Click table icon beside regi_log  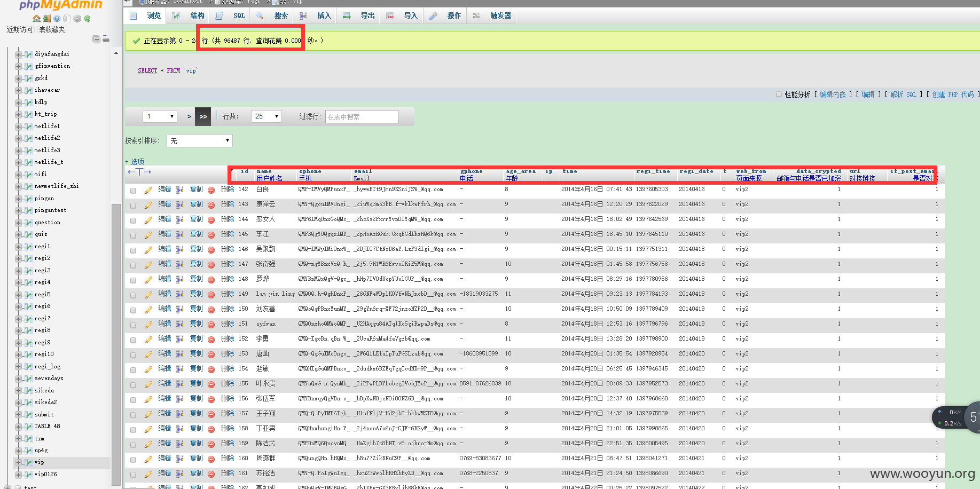28,367
